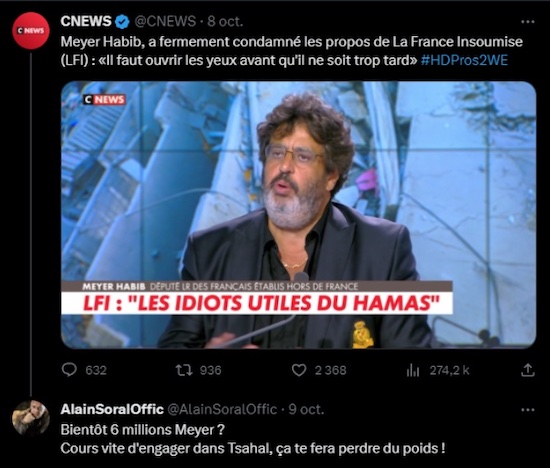Open the AlainSoralOffic profile picture
Screen dimensions: 550x468
(31, 418)
